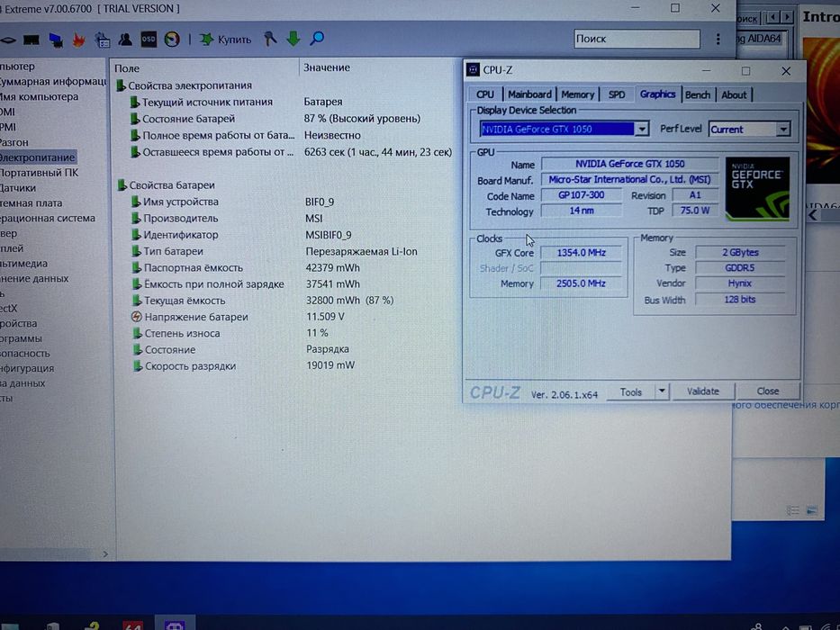Select 'Электропитание' in the sidebar tree
The image size is (840, 630).
38,157
